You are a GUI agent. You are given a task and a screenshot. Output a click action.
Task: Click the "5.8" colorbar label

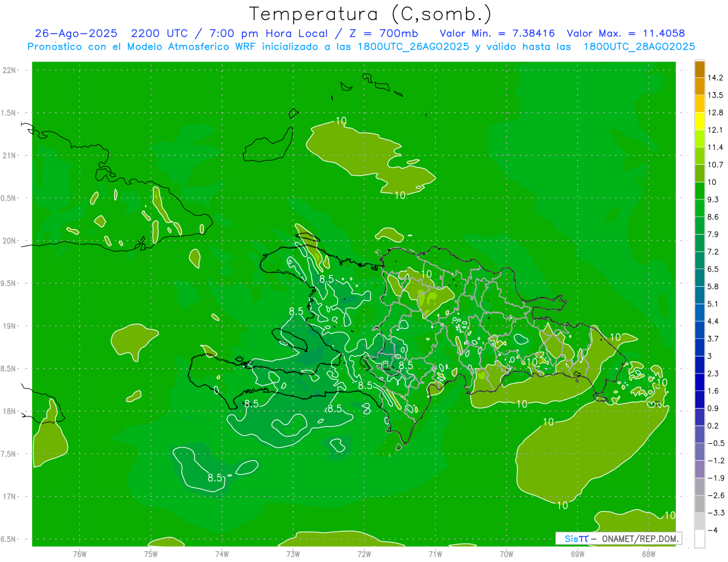point(714,286)
